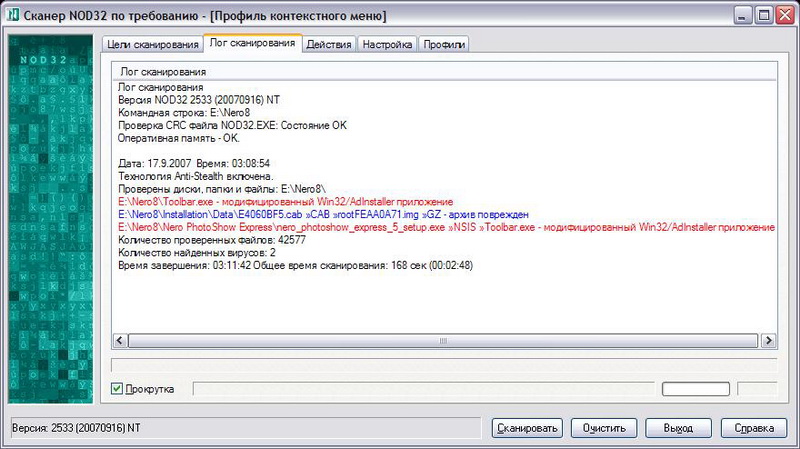Select the line Дата: 17.9.2007 Время: 03:08:54
Image resolution: width=800 pixels, height=449 pixels.
[194, 164]
